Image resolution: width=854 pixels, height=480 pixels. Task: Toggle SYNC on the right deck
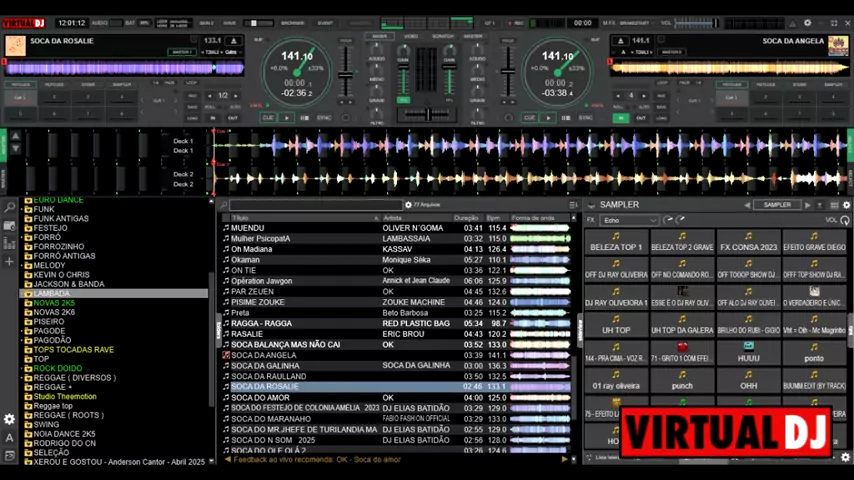click(585, 118)
